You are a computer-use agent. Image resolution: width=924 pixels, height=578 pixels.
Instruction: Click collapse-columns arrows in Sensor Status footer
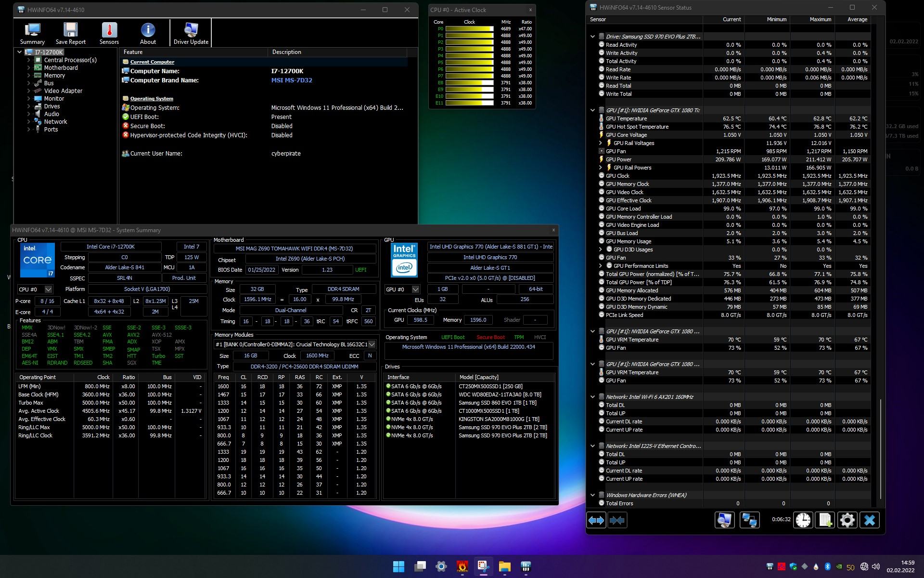point(617,520)
